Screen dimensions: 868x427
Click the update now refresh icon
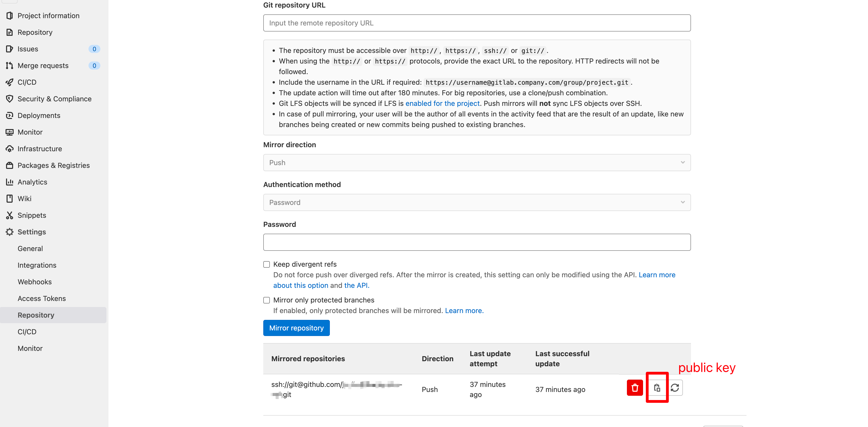click(x=675, y=388)
